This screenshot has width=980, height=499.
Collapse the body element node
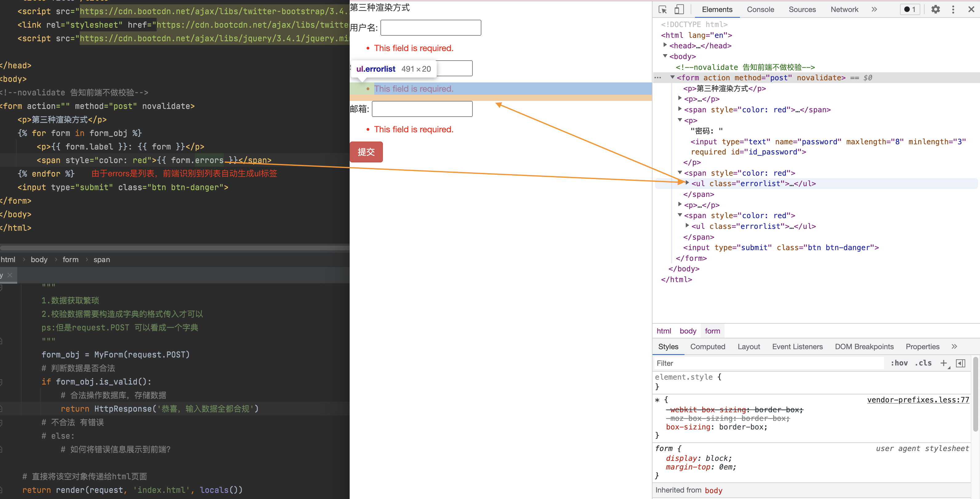click(665, 56)
